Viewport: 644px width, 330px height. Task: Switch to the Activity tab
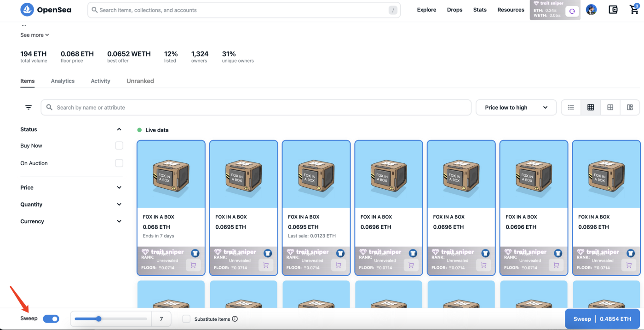pos(100,81)
